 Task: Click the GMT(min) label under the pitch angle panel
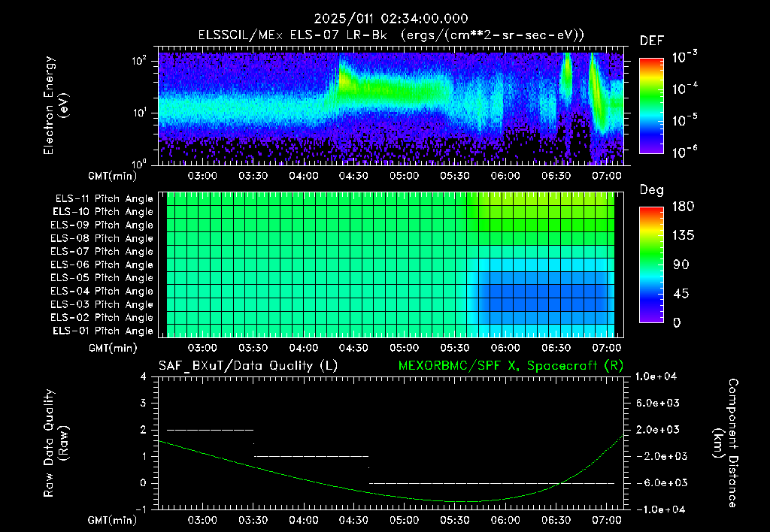tap(113, 348)
